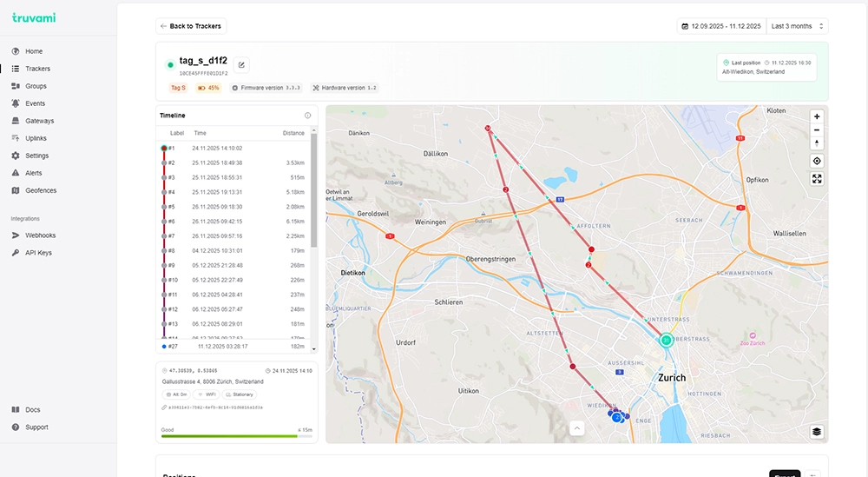868x477 pixels.
Task: Click the green accuracy progress bar
Action: click(229, 436)
